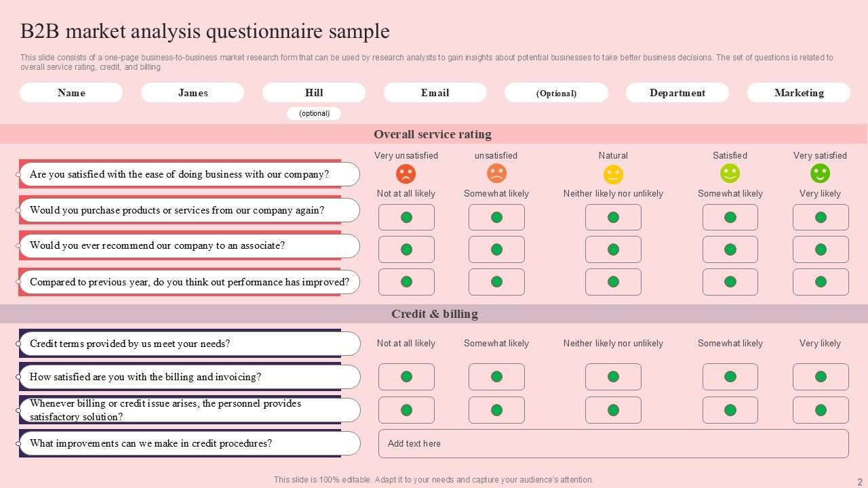Select the Marketing department pill
The image size is (868, 488).
tap(799, 93)
